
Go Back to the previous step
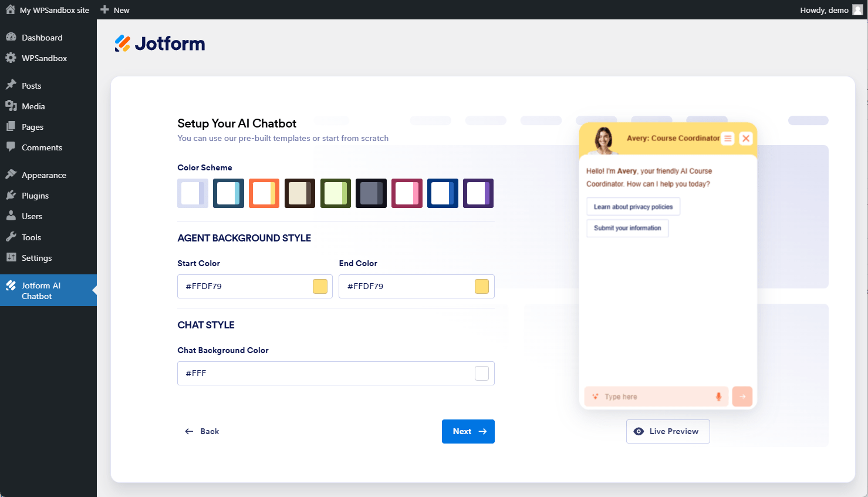202,431
